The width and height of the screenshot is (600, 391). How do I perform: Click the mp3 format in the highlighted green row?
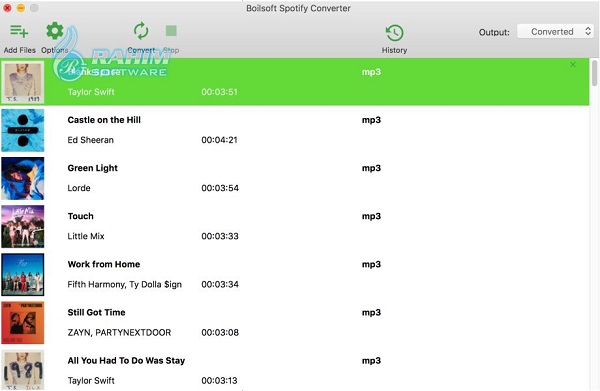point(371,72)
